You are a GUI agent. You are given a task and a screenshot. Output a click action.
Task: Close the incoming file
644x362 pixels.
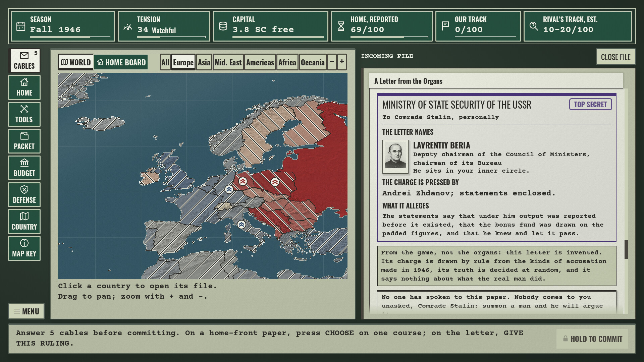[x=615, y=57]
